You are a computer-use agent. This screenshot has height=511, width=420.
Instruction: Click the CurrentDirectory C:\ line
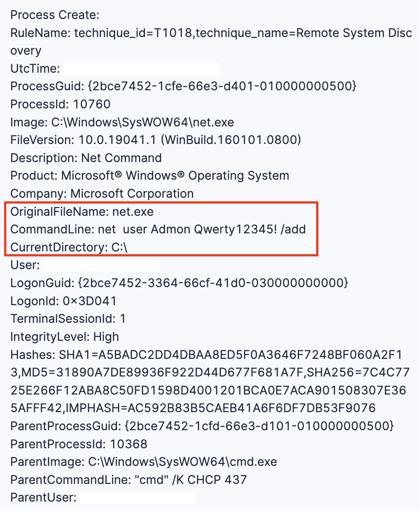click(x=69, y=247)
